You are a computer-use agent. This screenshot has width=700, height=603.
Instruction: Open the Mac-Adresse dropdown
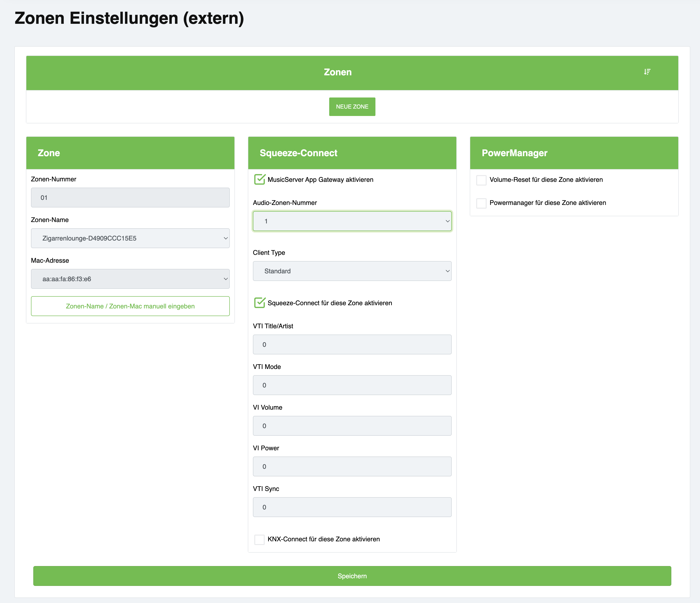pos(130,279)
